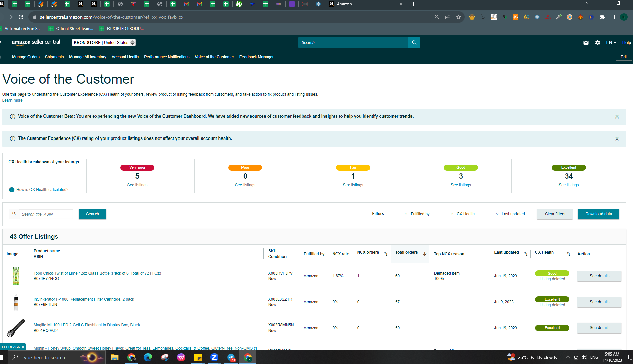Reload the page with the refresh icon
The image size is (633, 364).
(x=21, y=17)
